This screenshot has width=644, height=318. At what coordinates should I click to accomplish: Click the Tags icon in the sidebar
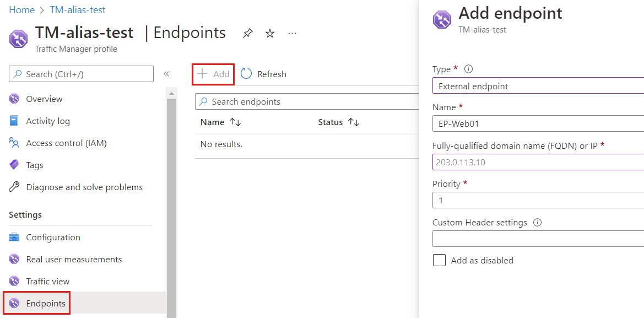tap(15, 165)
